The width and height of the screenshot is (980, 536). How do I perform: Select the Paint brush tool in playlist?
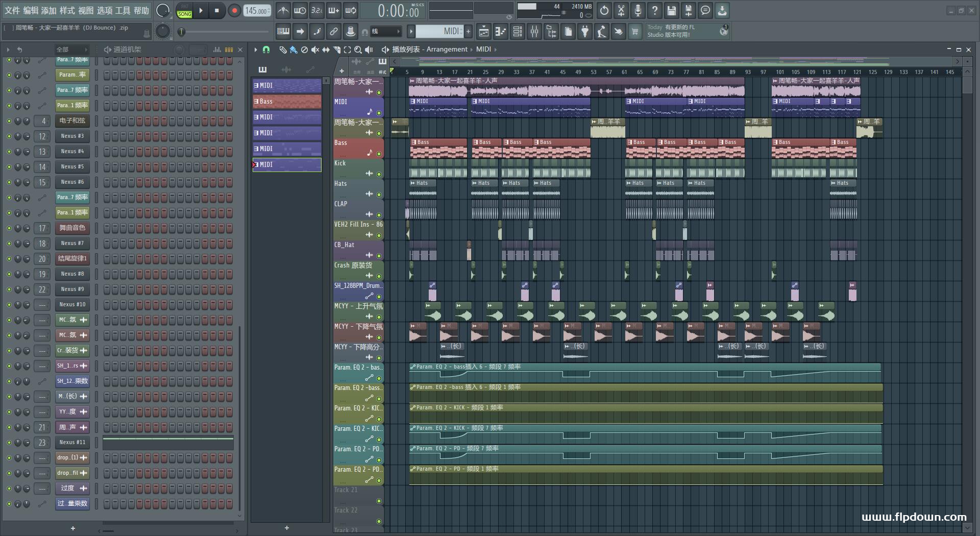click(x=293, y=50)
